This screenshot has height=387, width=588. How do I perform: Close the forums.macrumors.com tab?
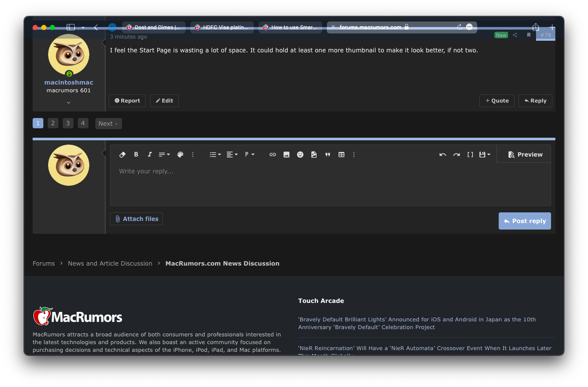(333, 27)
